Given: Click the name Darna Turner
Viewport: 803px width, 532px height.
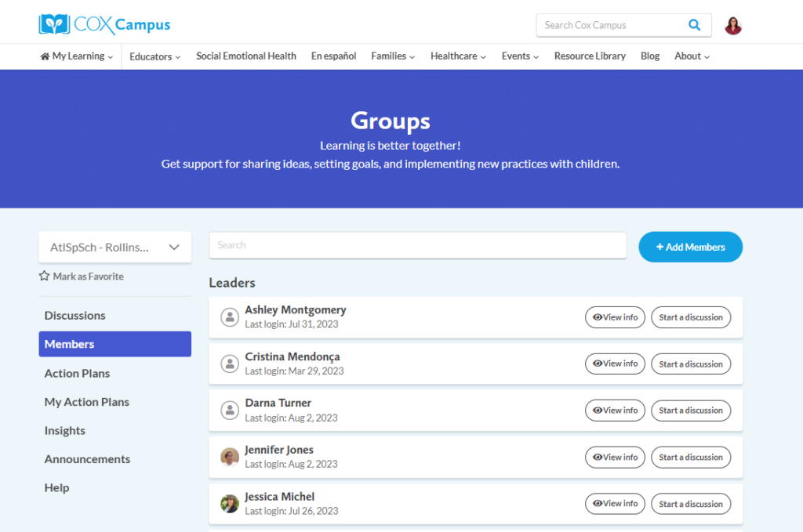Looking at the screenshot, I should coord(278,403).
